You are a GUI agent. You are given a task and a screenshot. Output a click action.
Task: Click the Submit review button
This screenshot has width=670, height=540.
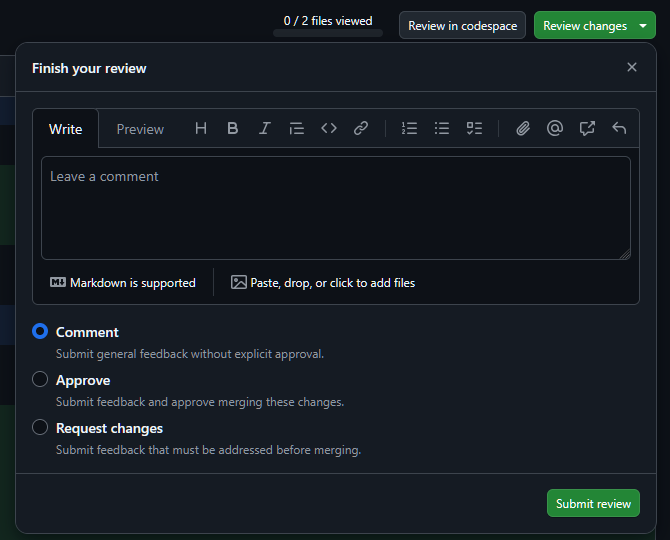point(593,503)
